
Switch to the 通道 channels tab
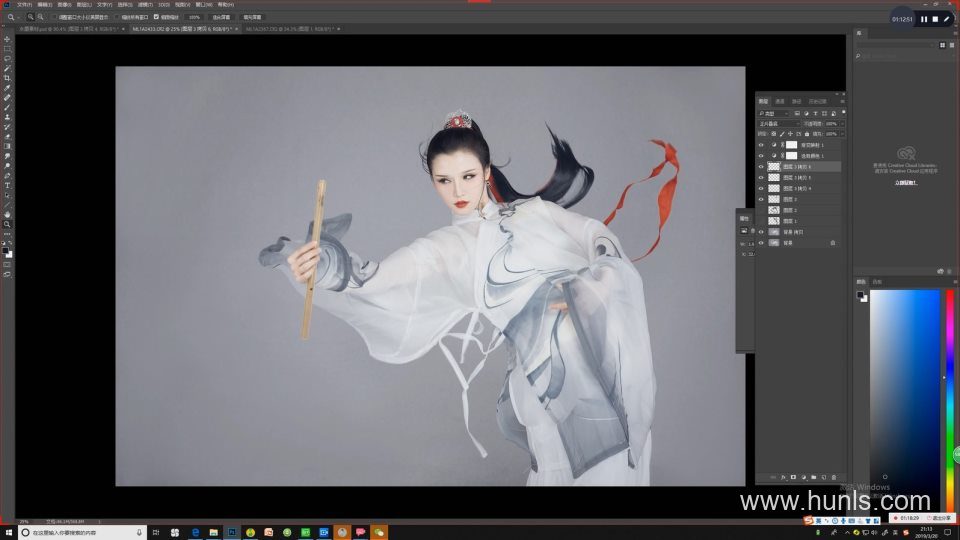coord(779,101)
